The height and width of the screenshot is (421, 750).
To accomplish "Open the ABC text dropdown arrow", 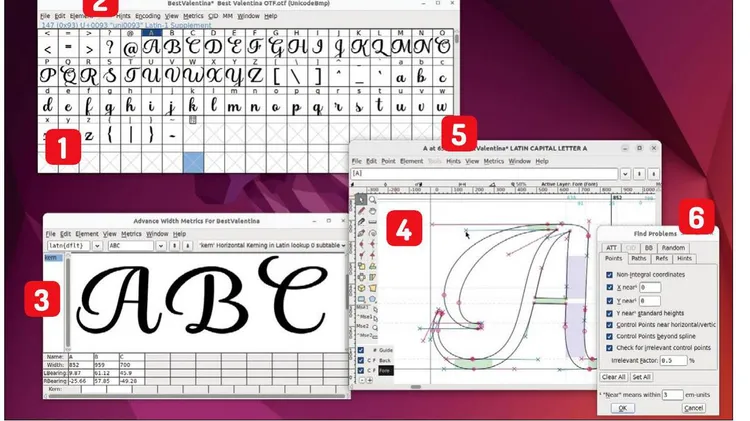I will 161,245.
